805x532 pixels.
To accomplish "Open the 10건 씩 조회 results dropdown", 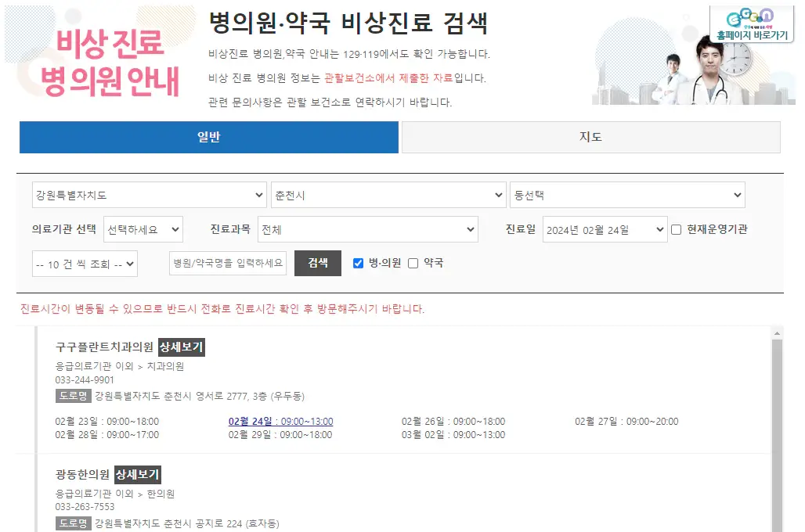I will point(84,264).
